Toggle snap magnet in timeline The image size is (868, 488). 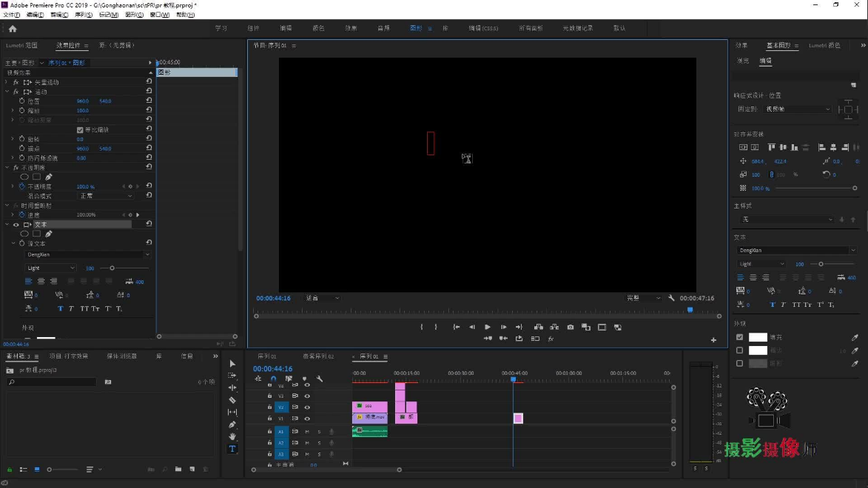(273, 379)
